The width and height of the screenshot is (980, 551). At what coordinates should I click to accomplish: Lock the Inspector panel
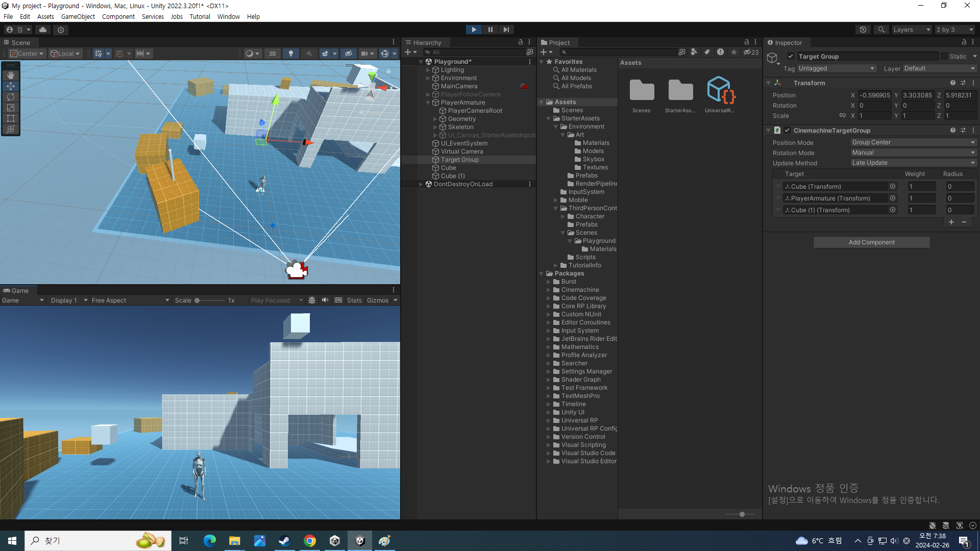[964, 42]
